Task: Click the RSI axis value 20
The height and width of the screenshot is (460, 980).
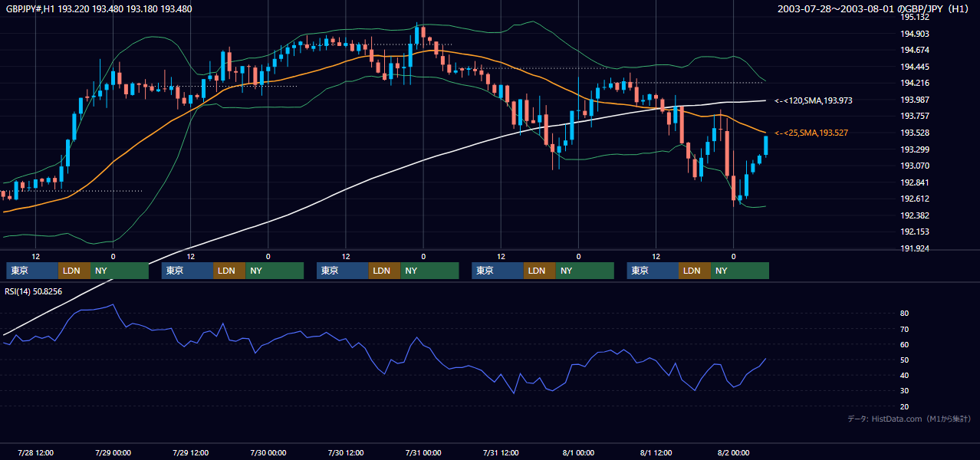Action: click(x=904, y=406)
